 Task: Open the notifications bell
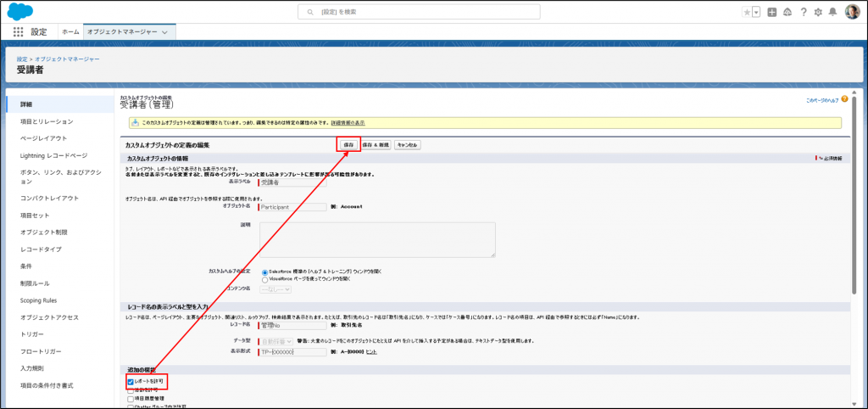click(x=833, y=12)
